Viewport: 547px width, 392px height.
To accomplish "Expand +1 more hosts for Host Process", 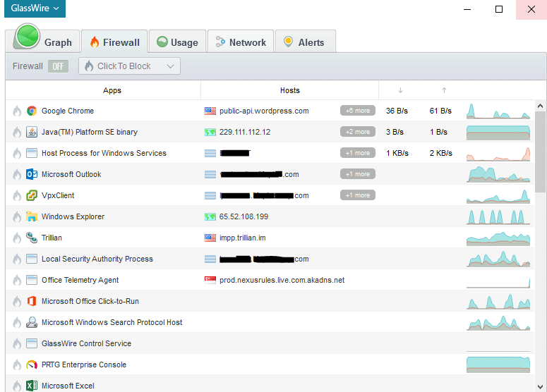I will tap(358, 153).
